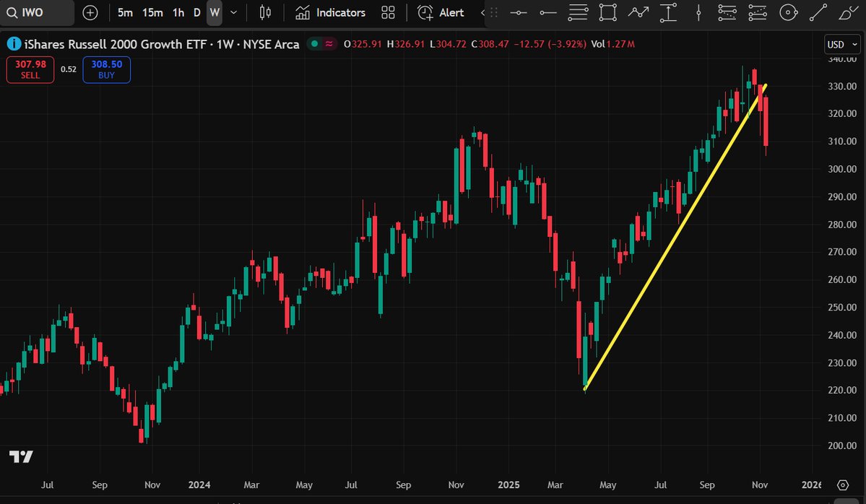Click the 308.50 BUY button
The width and height of the screenshot is (866, 504).
(x=107, y=69)
